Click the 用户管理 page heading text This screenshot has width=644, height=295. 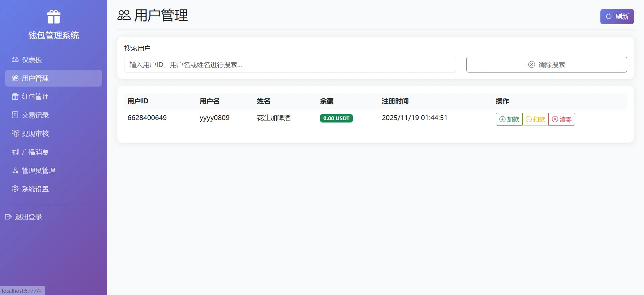click(161, 15)
